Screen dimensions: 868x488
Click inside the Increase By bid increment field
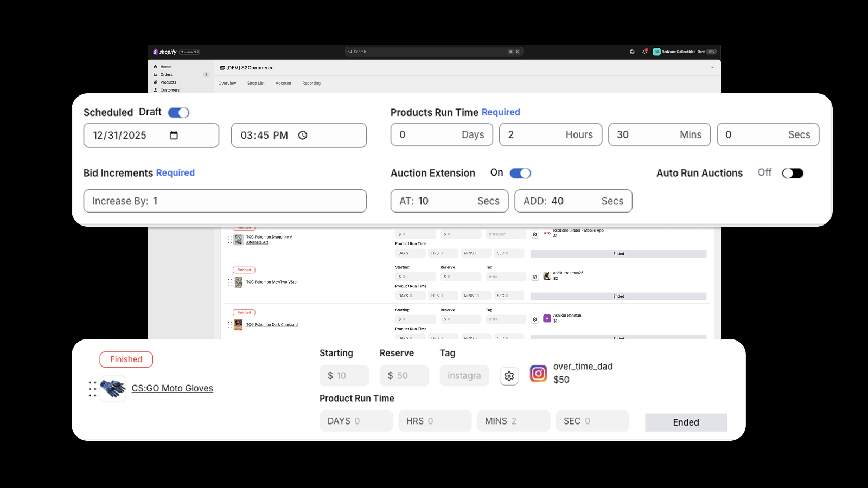pyautogui.click(x=225, y=201)
